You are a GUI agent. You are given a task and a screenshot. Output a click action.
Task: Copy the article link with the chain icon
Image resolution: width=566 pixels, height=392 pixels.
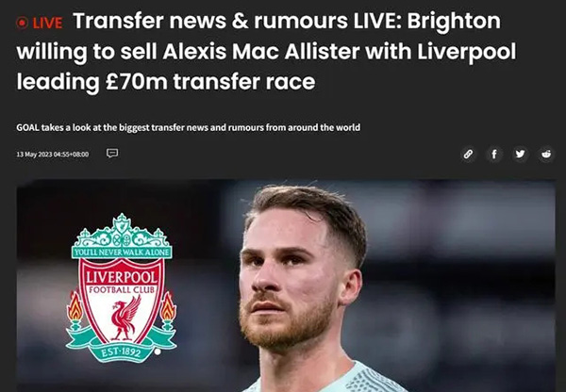(x=468, y=154)
